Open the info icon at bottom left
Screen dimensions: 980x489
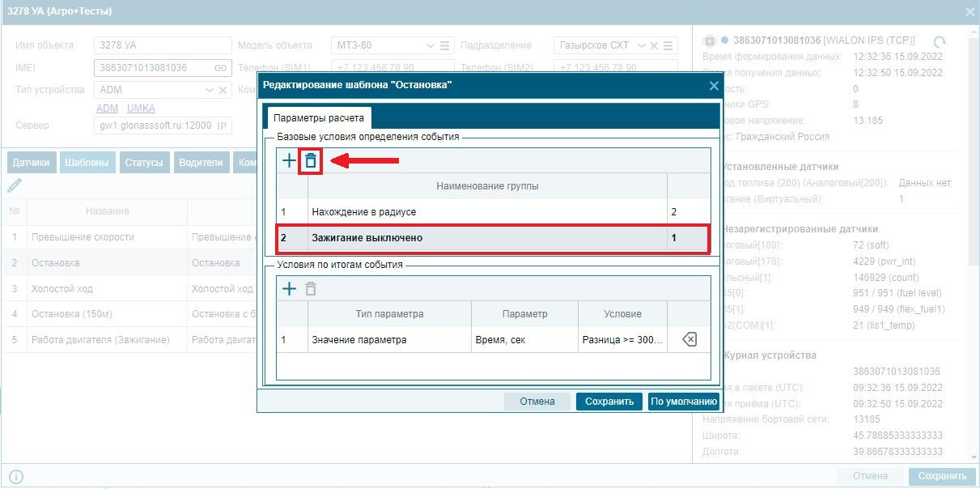tap(15, 477)
